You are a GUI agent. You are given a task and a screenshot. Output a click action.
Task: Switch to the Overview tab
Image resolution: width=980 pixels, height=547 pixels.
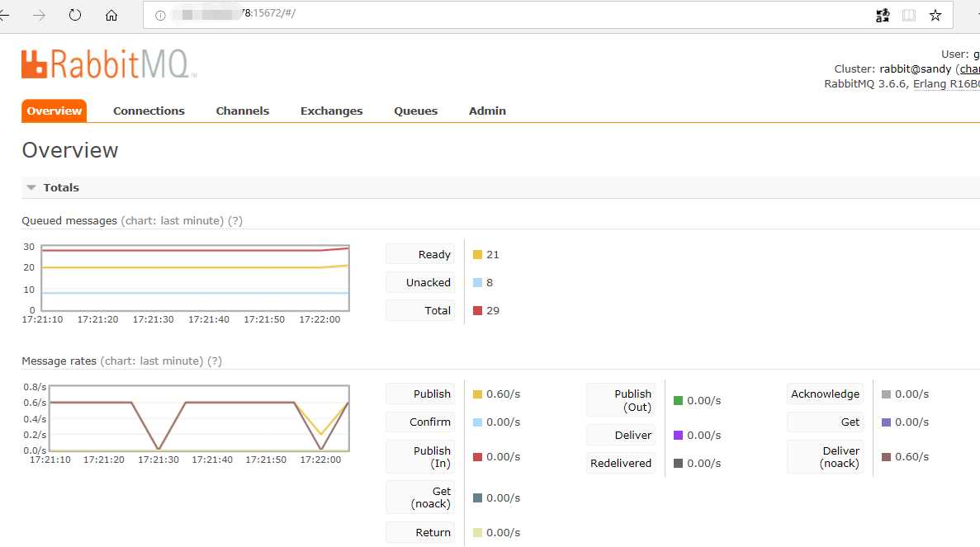click(x=54, y=111)
